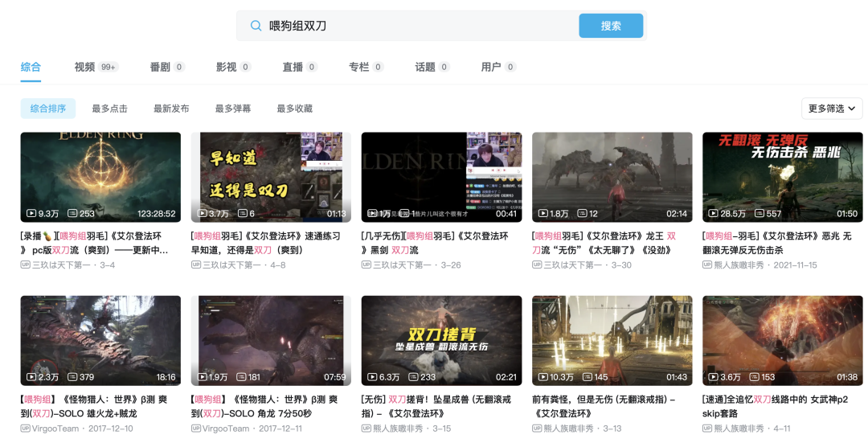This screenshot has height=443, width=868.
Task: Click the play-count icon beside 9.3万
Action: pos(31,213)
